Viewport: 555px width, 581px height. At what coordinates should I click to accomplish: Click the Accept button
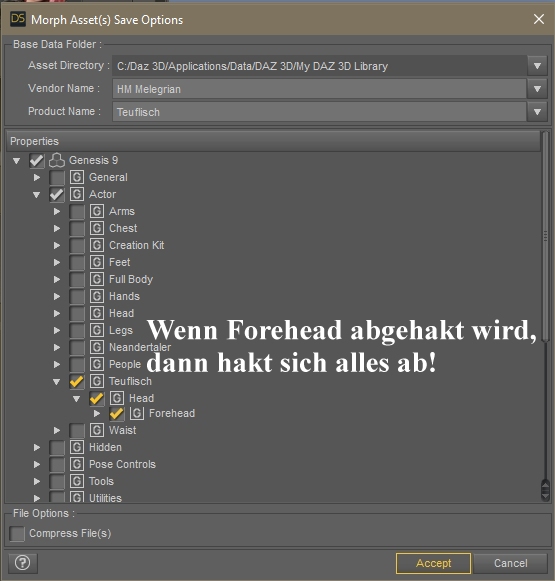point(433,563)
